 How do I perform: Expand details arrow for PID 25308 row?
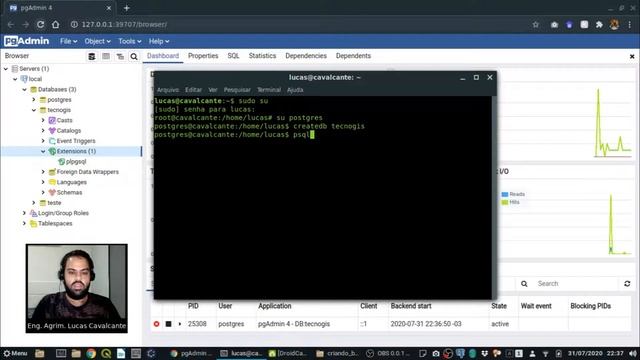coord(180,324)
